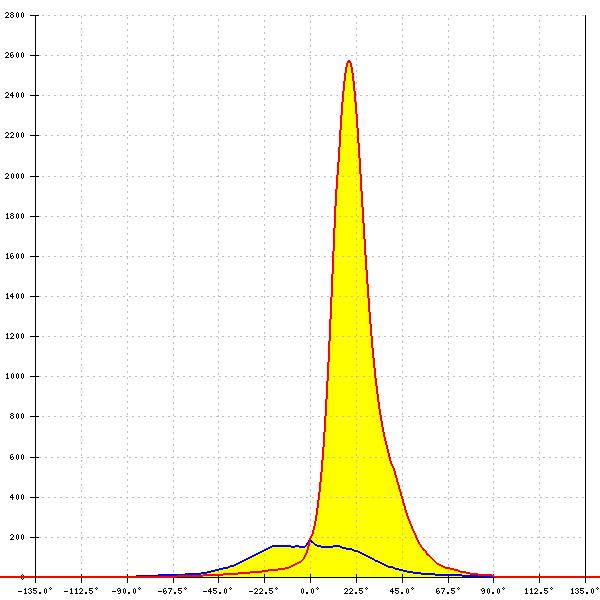600x600 pixels.
Task: Click the 2800 y-axis label
Action: pos(15,15)
